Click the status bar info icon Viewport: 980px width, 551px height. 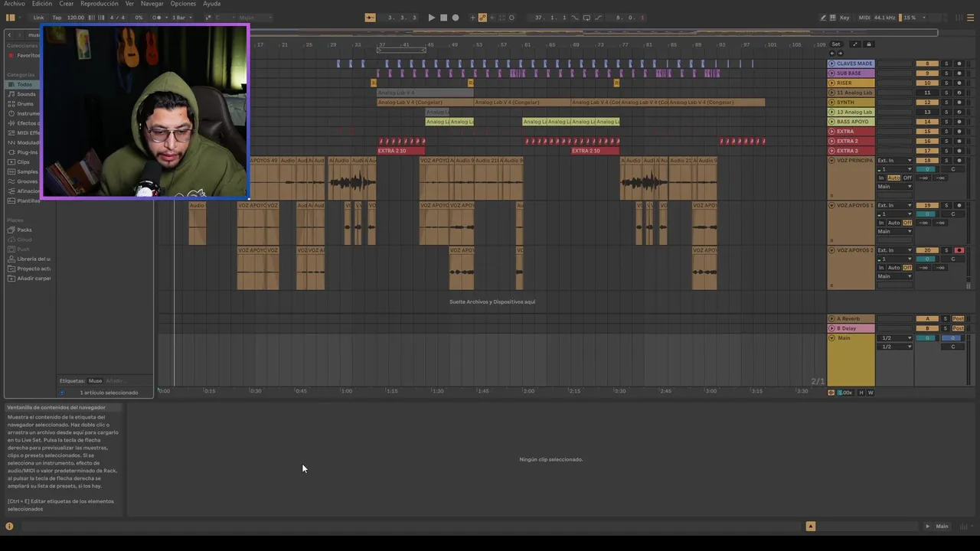[x=9, y=526]
